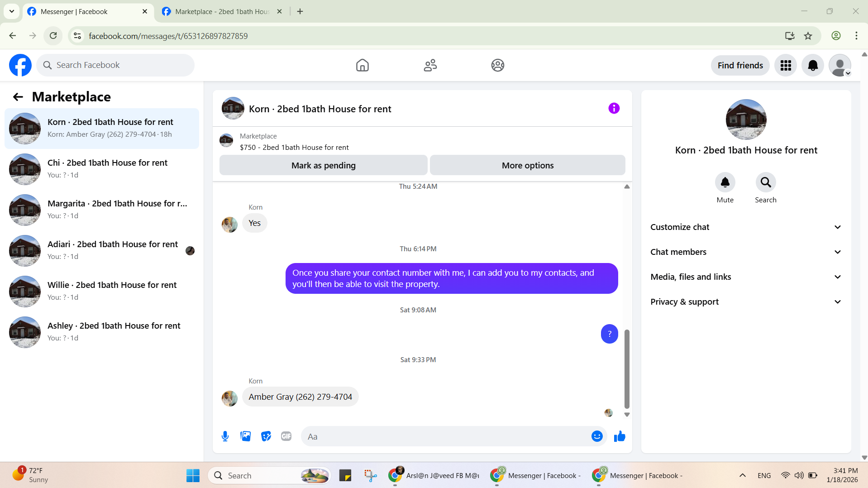Open Adiari 2bed 1bath conversation
The width and height of the screenshot is (868, 488).
tap(102, 251)
